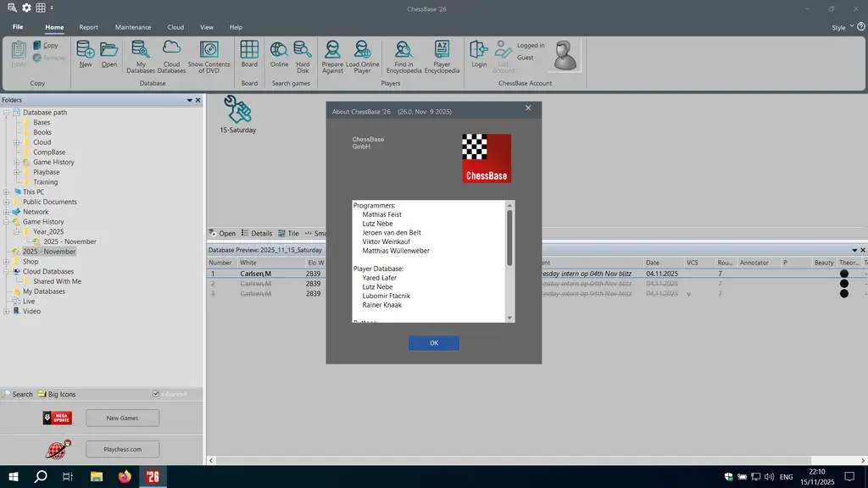Expand the Game History folder under Database path
Viewport: 868px width, 488px height.
[16, 162]
